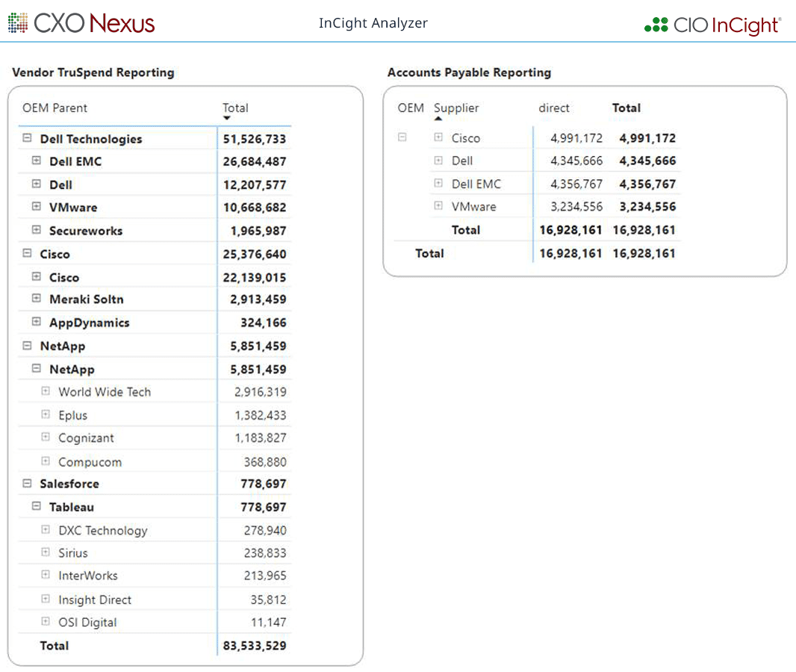The height and width of the screenshot is (672, 796).
Task: Expand the AppDynamics row
Action: click(36, 321)
